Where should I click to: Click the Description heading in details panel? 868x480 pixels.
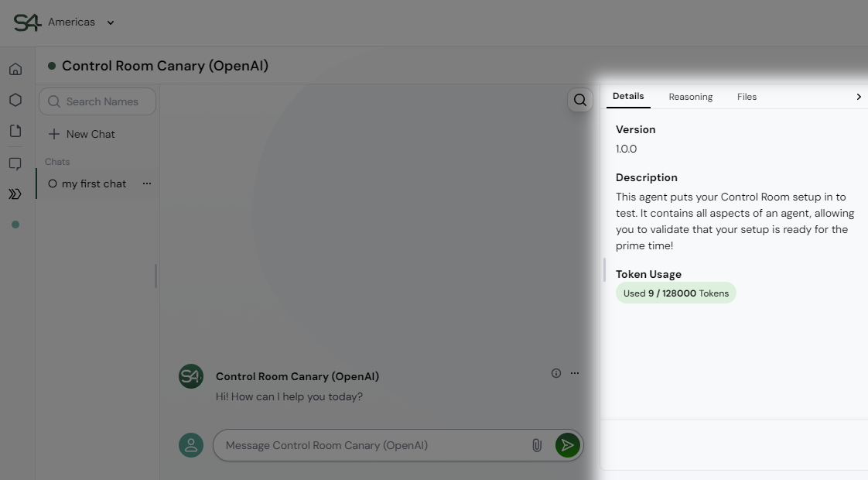(x=647, y=177)
